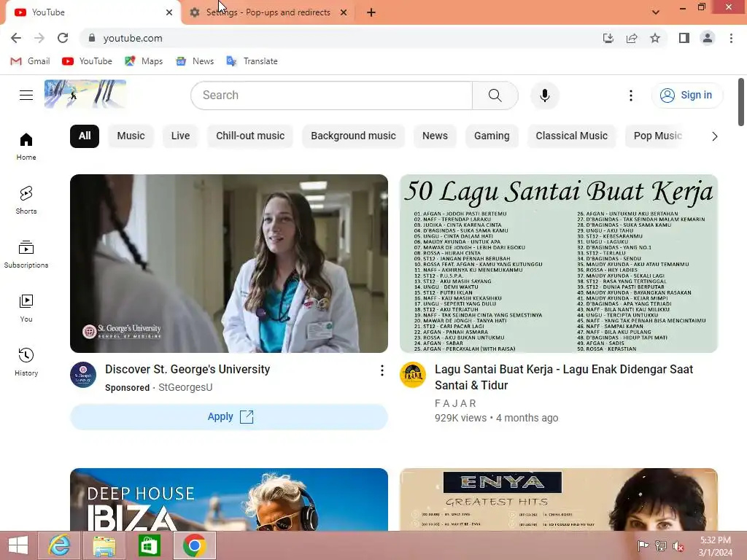Open Deep House Ibiza video thumbnail

click(x=229, y=499)
